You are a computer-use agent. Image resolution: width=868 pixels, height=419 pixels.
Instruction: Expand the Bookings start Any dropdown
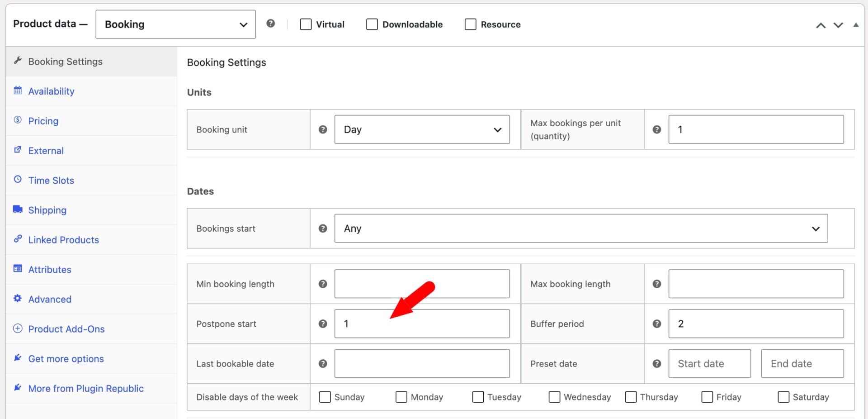tap(581, 229)
